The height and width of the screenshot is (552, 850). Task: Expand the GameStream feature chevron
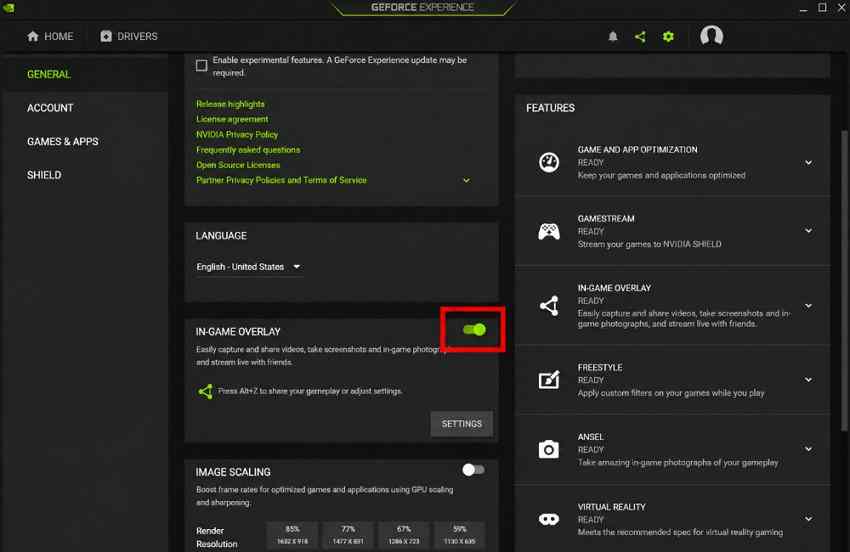pyautogui.click(x=808, y=231)
